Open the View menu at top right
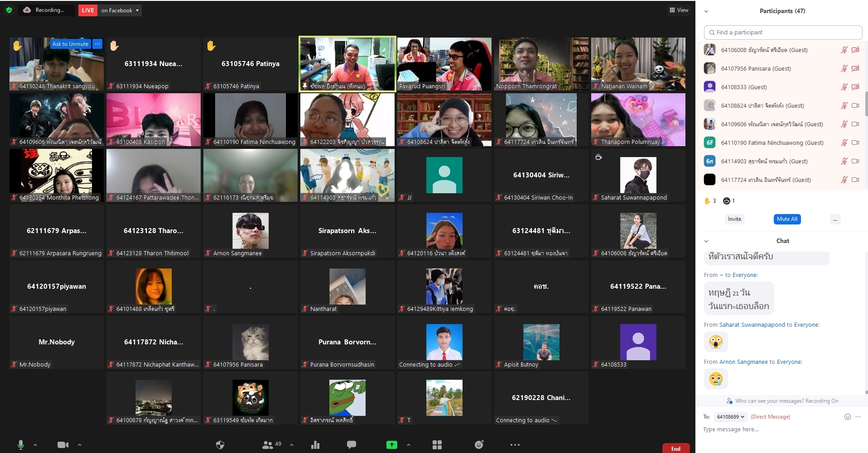 [679, 10]
